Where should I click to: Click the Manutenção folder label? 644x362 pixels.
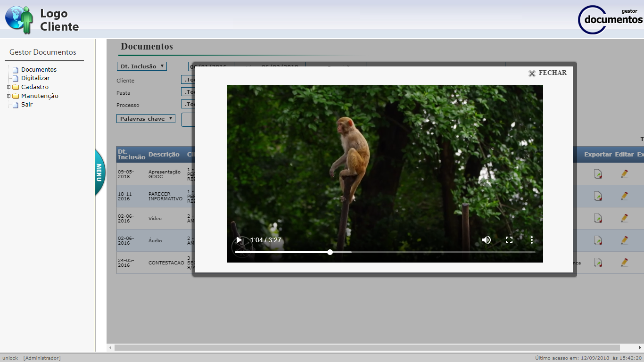click(x=40, y=96)
